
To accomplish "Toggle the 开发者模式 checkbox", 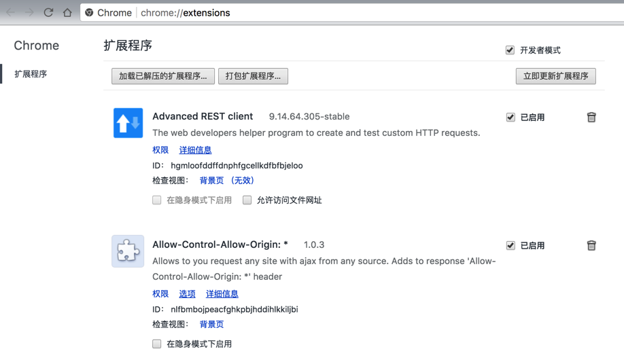I will pos(510,50).
